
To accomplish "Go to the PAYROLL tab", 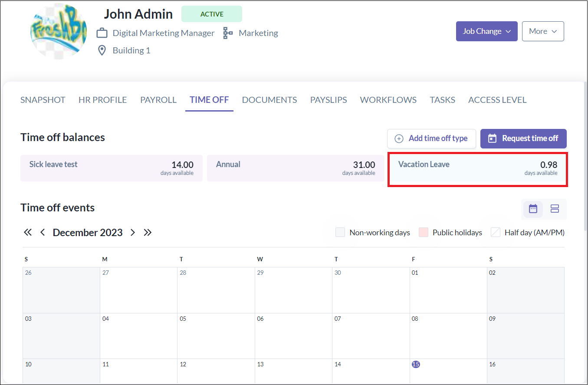I will click(x=158, y=100).
